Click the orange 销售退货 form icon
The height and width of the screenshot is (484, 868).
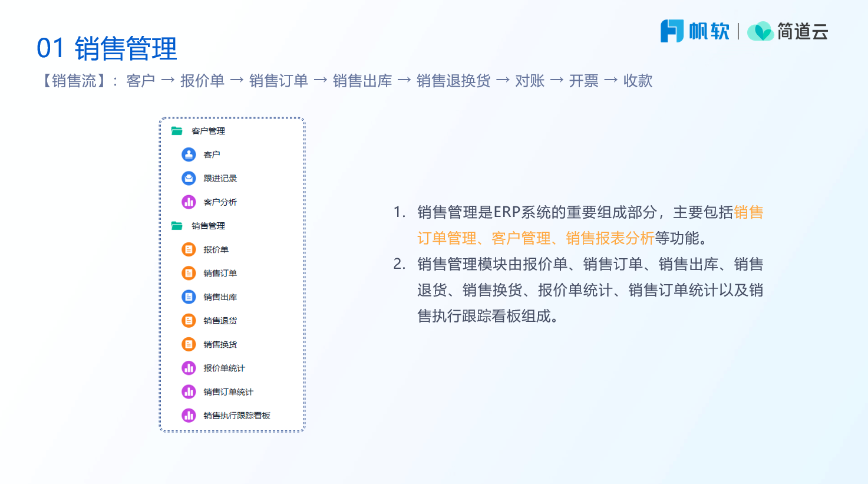[x=189, y=321]
